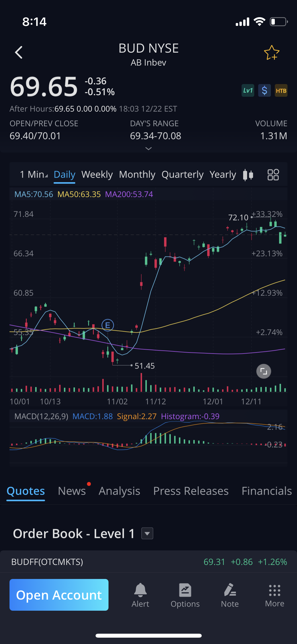Expand chart to full screen

click(263, 371)
